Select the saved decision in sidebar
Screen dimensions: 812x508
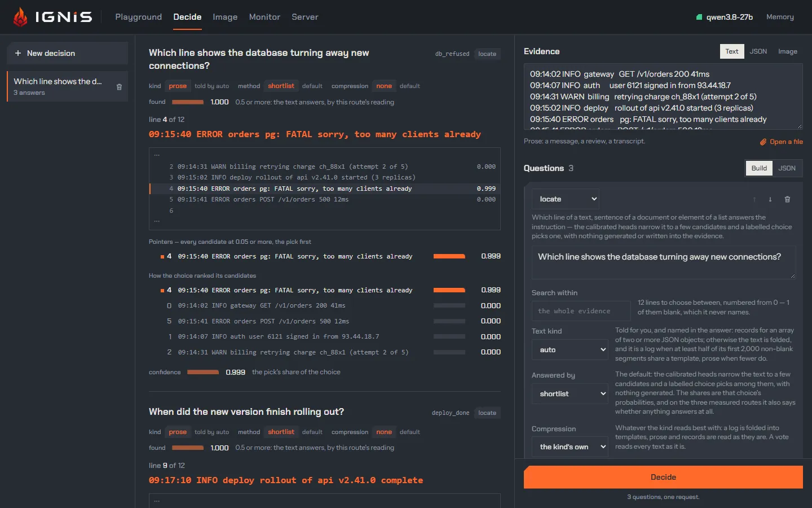click(67, 86)
